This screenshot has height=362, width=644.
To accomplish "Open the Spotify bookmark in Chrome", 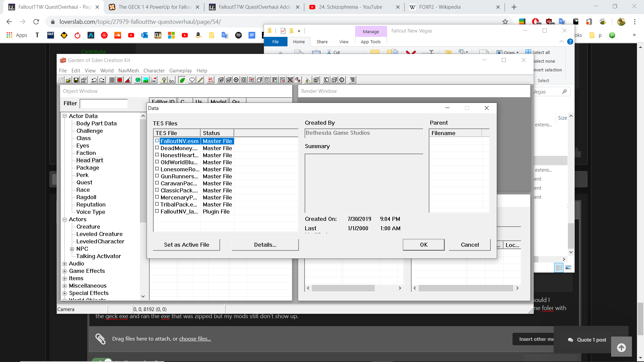I will (x=238, y=35).
